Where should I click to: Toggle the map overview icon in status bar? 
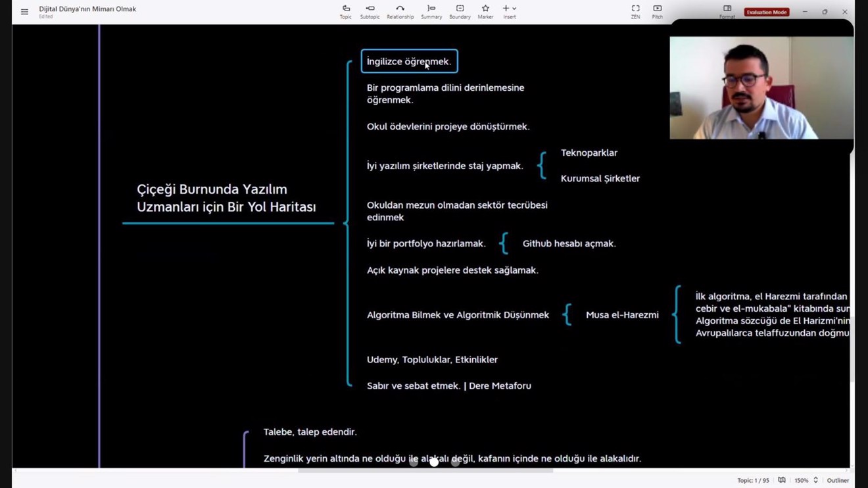coord(782,481)
